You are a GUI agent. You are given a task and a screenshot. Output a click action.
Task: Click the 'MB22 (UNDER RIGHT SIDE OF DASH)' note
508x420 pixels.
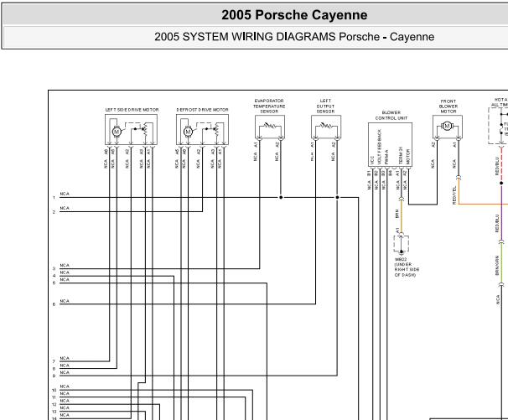[407, 267]
